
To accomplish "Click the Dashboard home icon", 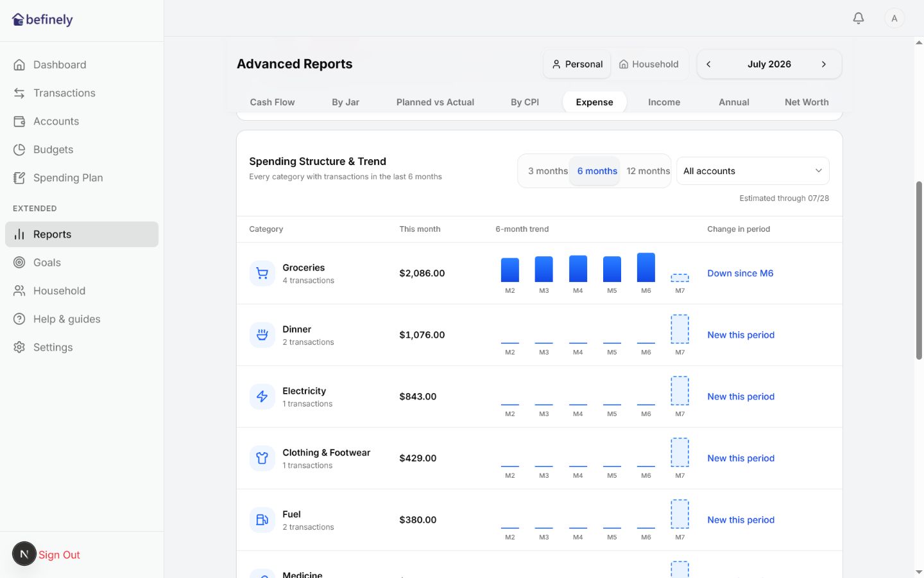I will (x=19, y=65).
